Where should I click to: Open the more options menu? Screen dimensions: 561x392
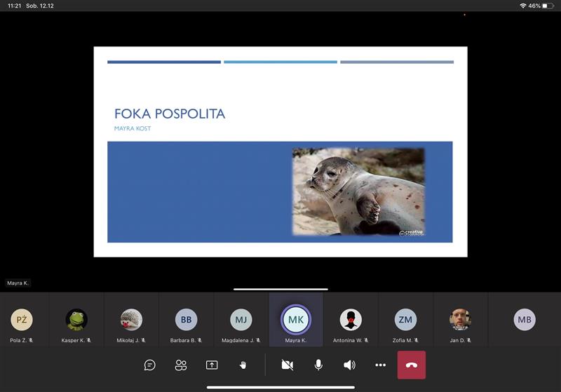point(380,365)
